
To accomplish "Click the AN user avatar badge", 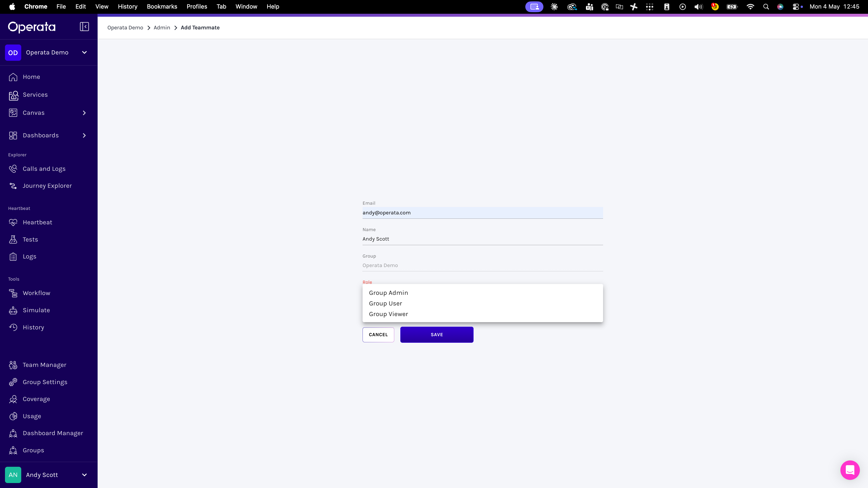I will coord(13,475).
